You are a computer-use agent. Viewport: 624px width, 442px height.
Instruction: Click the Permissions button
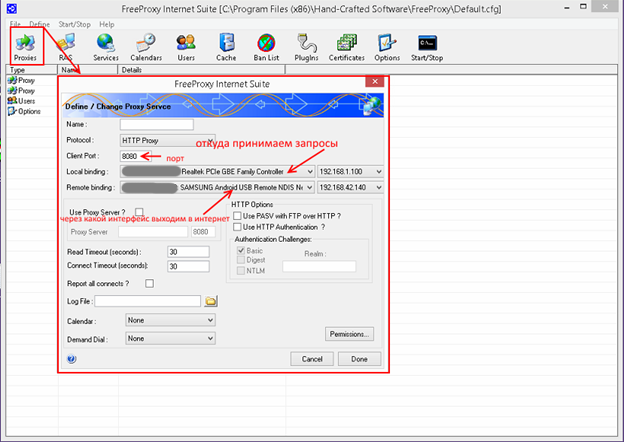pos(349,334)
